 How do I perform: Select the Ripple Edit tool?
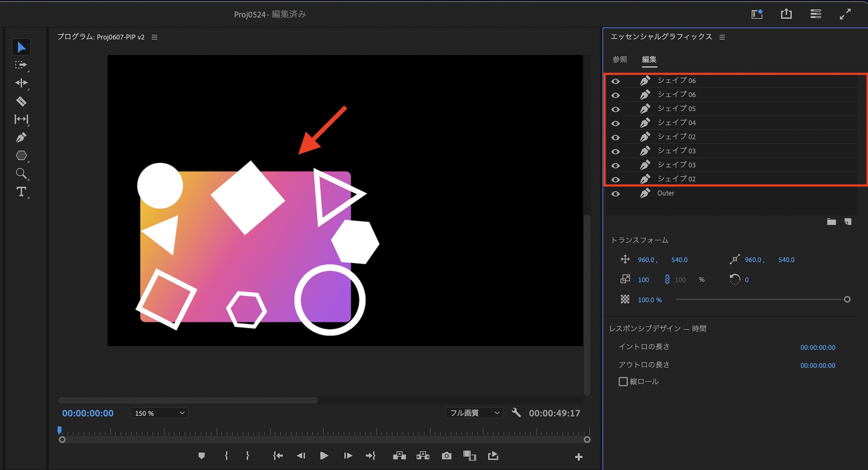[x=21, y=83]
